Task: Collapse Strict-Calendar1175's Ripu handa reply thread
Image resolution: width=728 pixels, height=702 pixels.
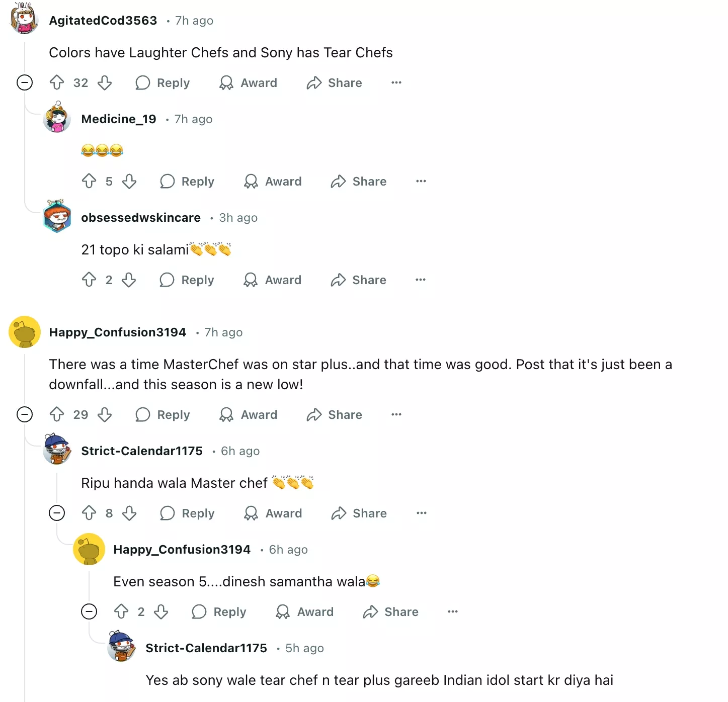Action: [x=57, y=513]
